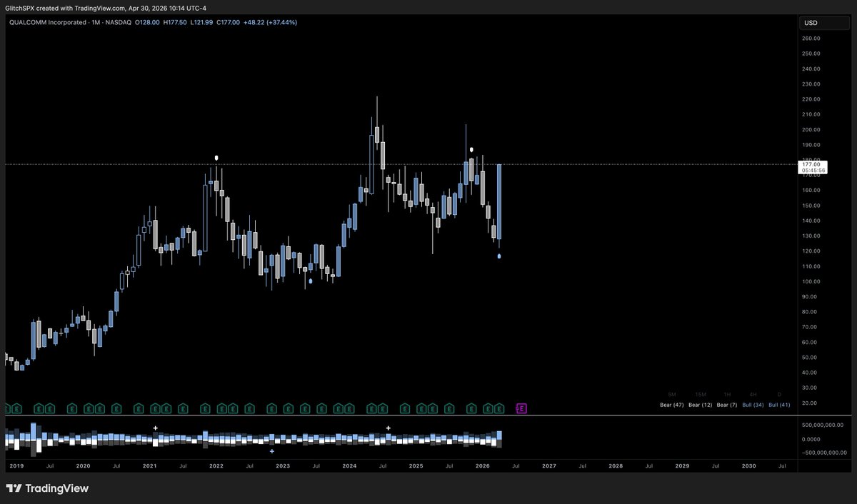Click the 1H timeframe header in the table
This screenshot has height=504, width=857.
pyautogui.click(x=727, y=394)
